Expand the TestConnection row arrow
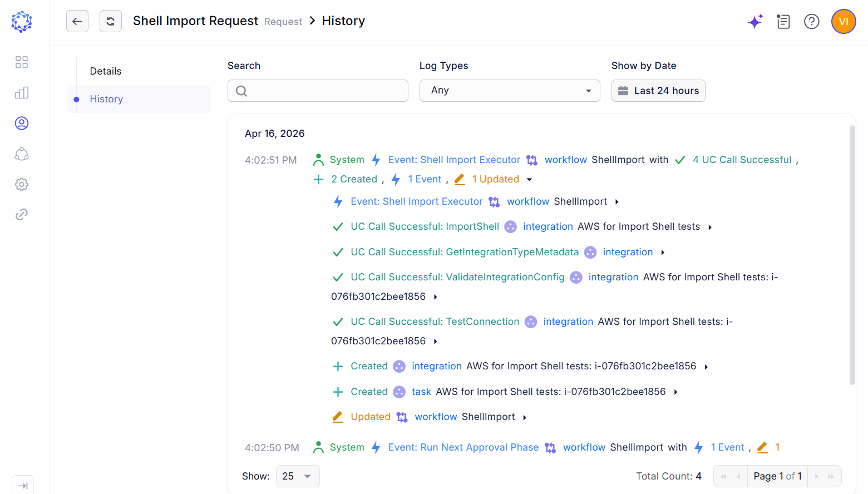 click(x=436, y=342)
